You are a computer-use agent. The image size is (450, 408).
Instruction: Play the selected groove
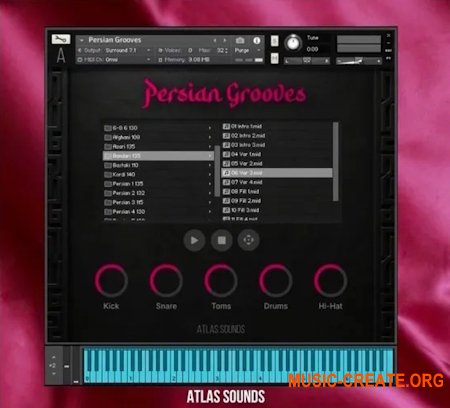coord(194,240)
